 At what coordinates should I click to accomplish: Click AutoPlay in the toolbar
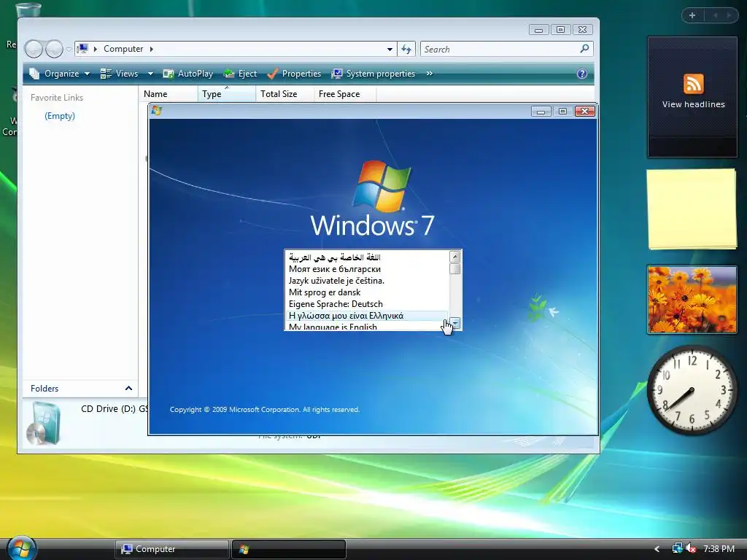click(188, 74)
